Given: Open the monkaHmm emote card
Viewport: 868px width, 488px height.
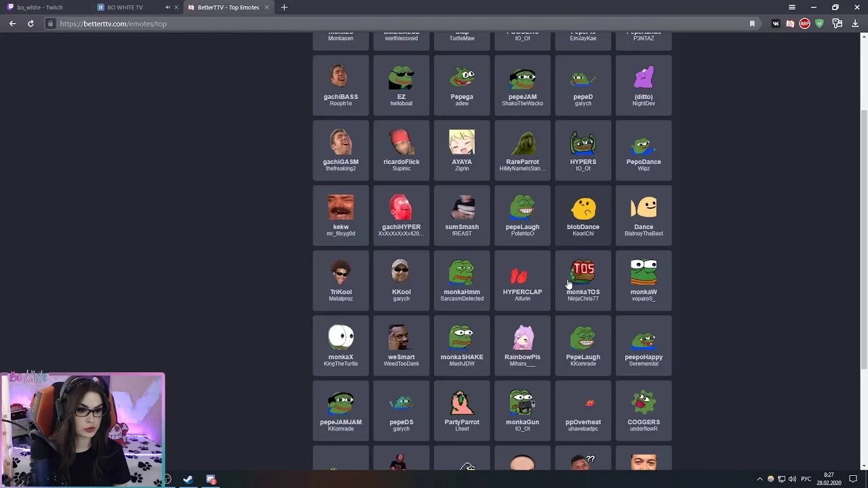Looking at the screenshot, I should pyautogui.click(x=462, y=281).
